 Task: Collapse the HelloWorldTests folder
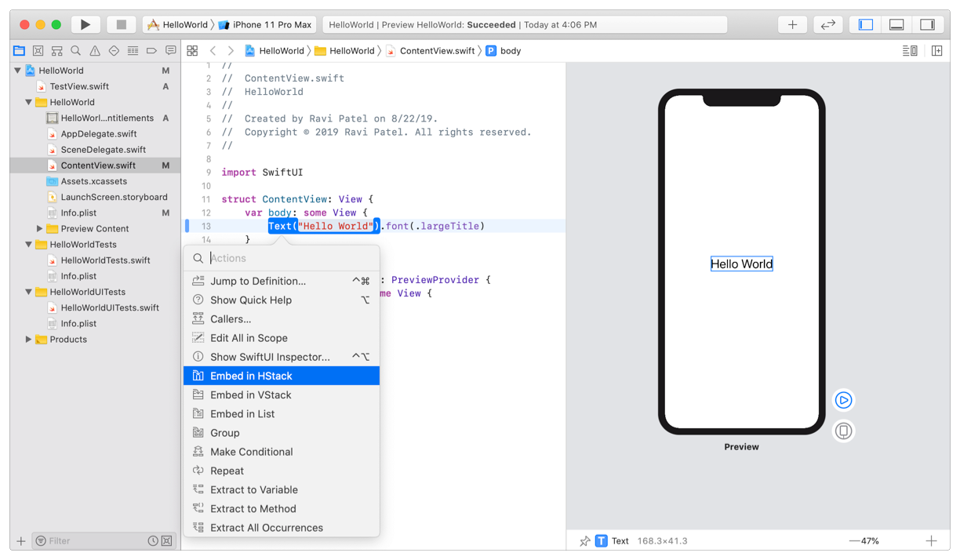(29, 245)
